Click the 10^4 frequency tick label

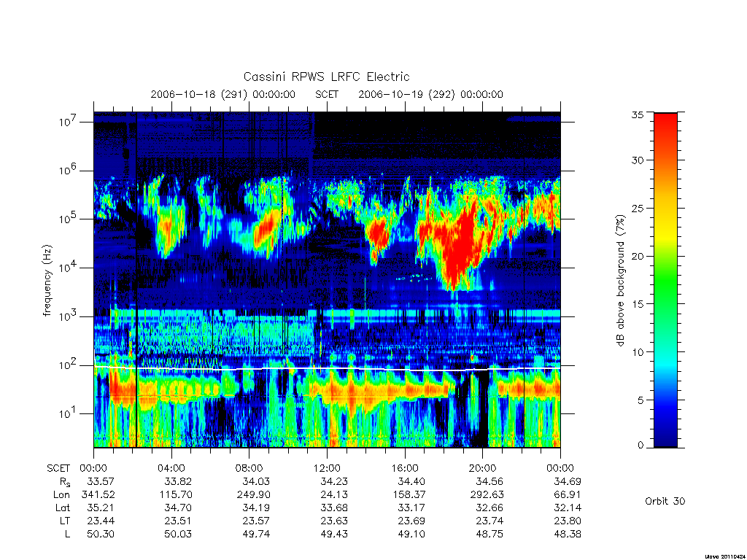(x=69, y=268)
